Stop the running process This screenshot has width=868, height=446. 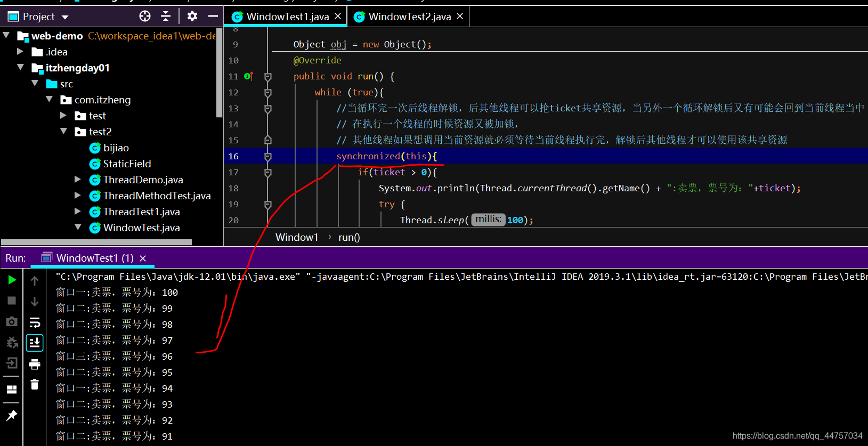(12, 301)
